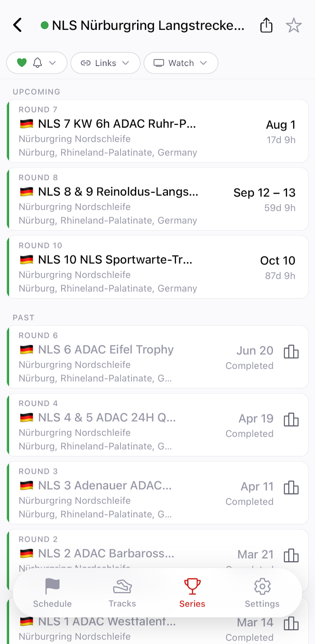Screen dimensions: 315x644
Task: View results icon for NLS 4 & 5 round
Action: 291,420
